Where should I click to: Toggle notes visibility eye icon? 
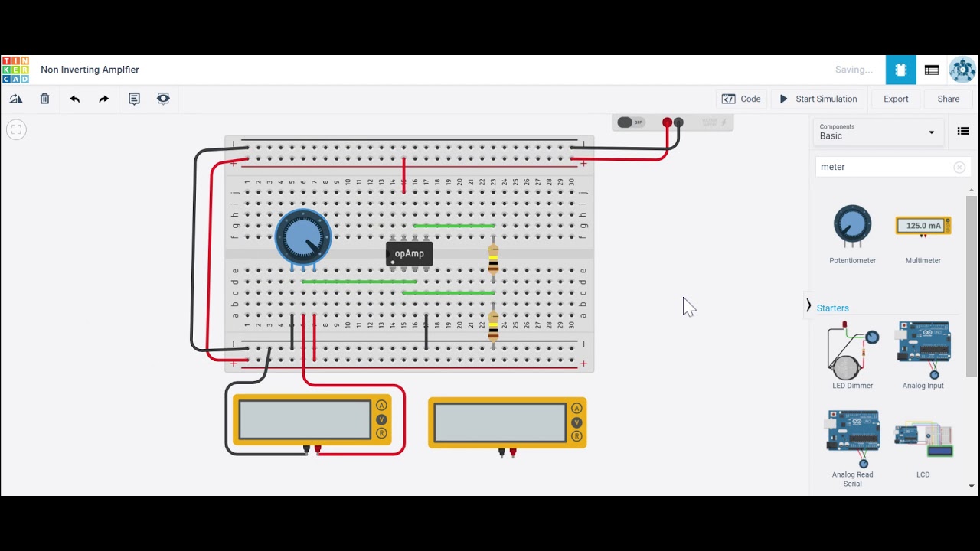[163, 99]
